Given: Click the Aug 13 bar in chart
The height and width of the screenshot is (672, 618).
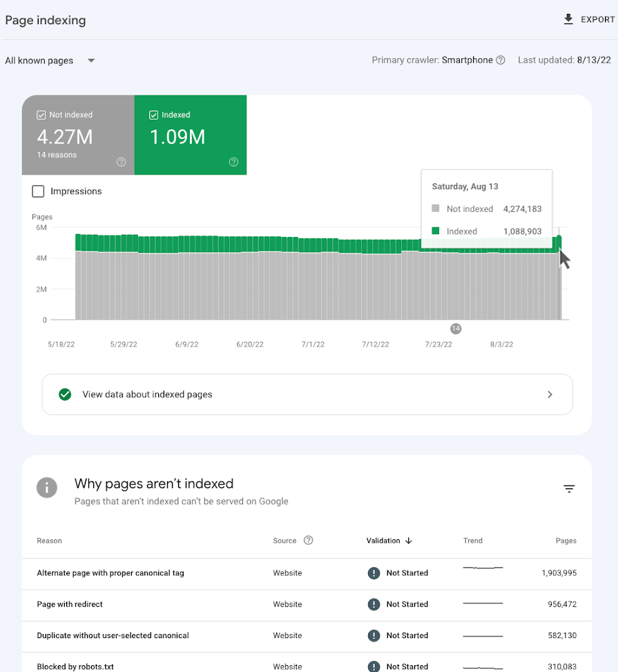Looking at the screenshot, I should (x=559, y=278).
